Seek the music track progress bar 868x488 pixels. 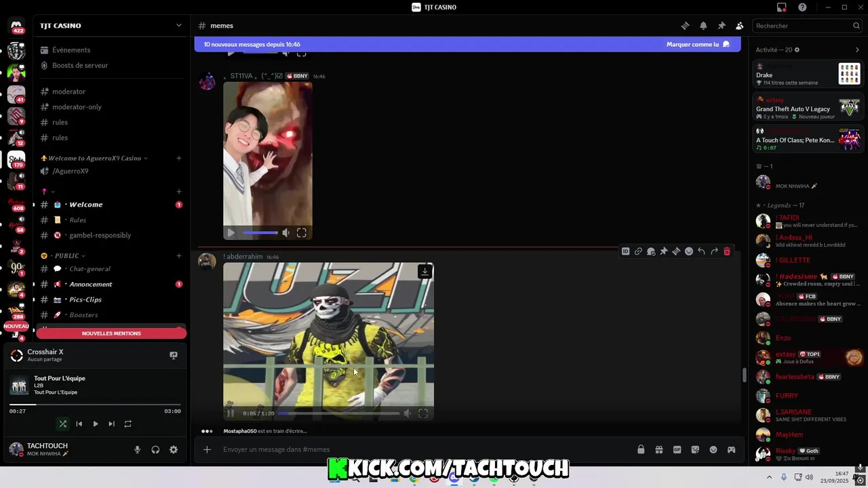point(95,405)
